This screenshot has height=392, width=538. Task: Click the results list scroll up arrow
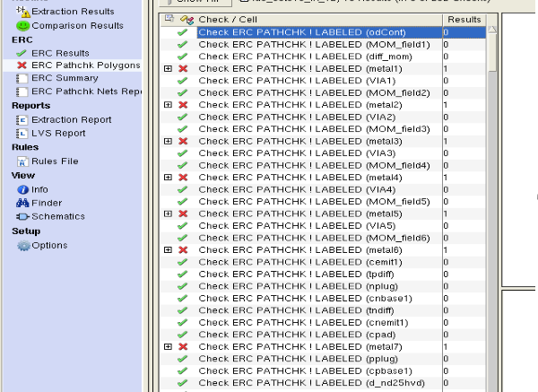(492, 30)
